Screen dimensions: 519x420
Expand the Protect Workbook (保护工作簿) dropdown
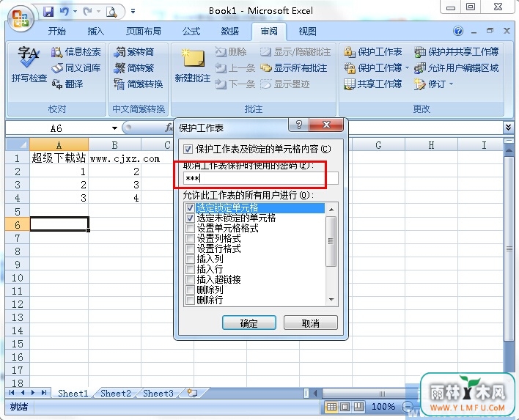[x=407, y=68]
